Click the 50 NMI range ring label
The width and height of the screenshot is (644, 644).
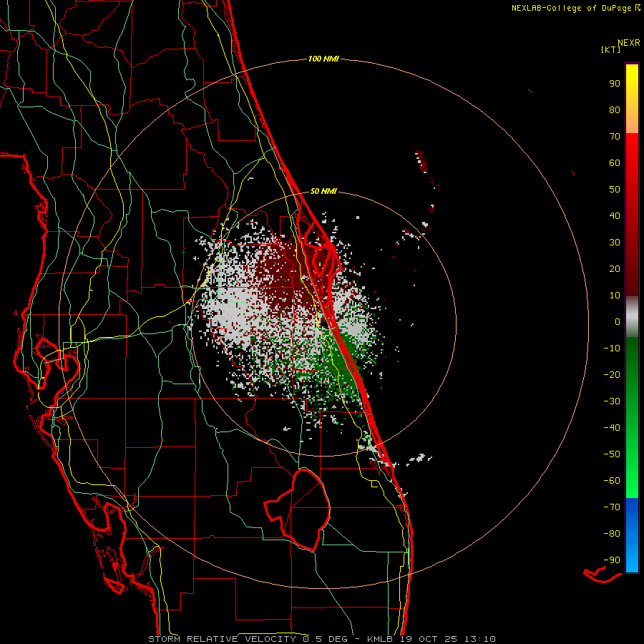click(x=323, y=191)
